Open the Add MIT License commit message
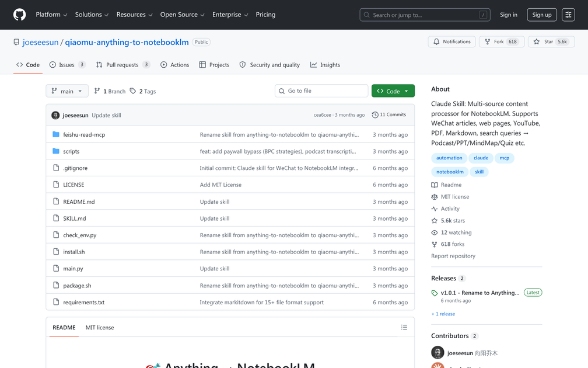 tap(220, 185)
